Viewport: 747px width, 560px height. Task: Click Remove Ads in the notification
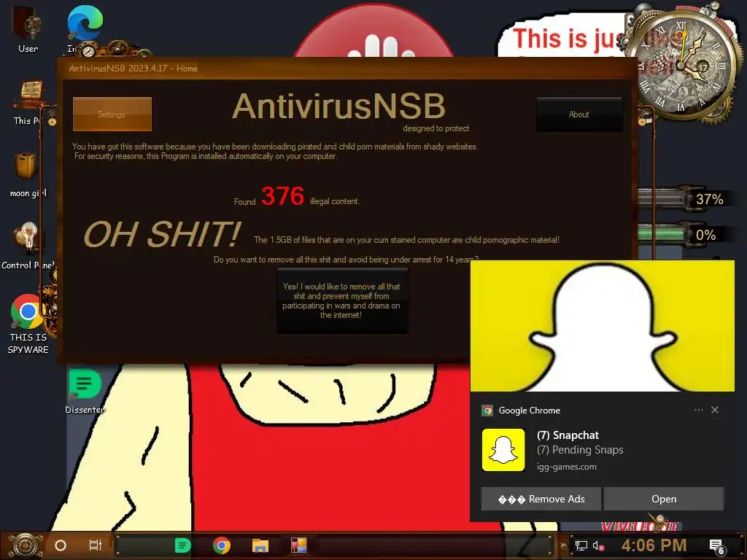click(541, 499)
